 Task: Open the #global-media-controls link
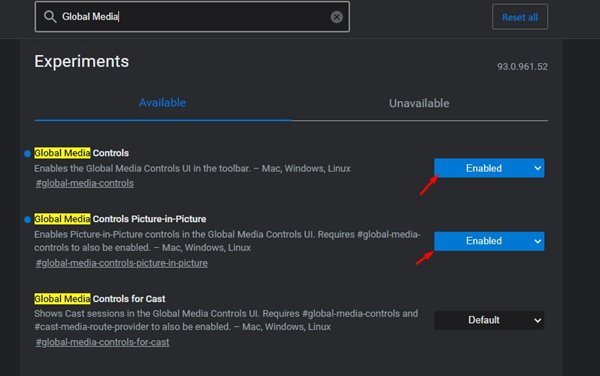[x=85, y=183]
